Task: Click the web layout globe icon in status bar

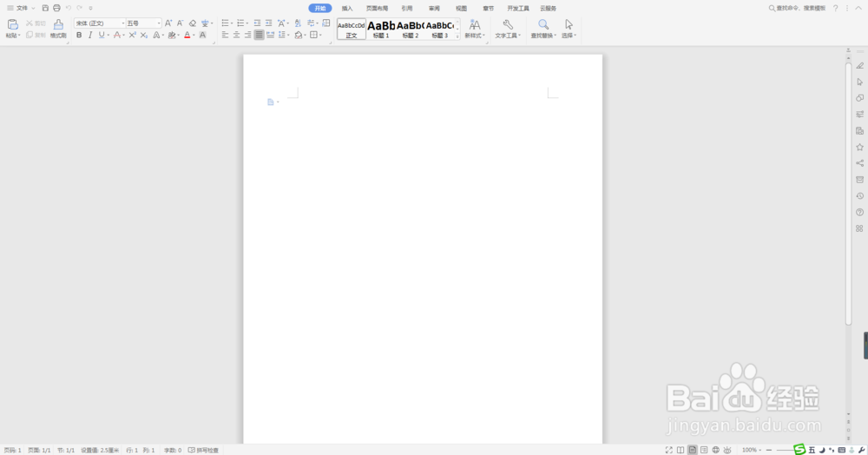Action: 716,450
